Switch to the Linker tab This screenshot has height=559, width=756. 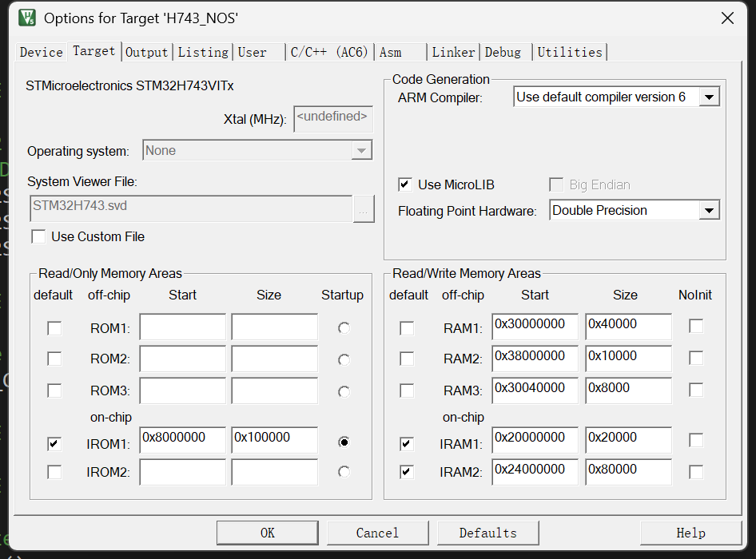[453, 52]
